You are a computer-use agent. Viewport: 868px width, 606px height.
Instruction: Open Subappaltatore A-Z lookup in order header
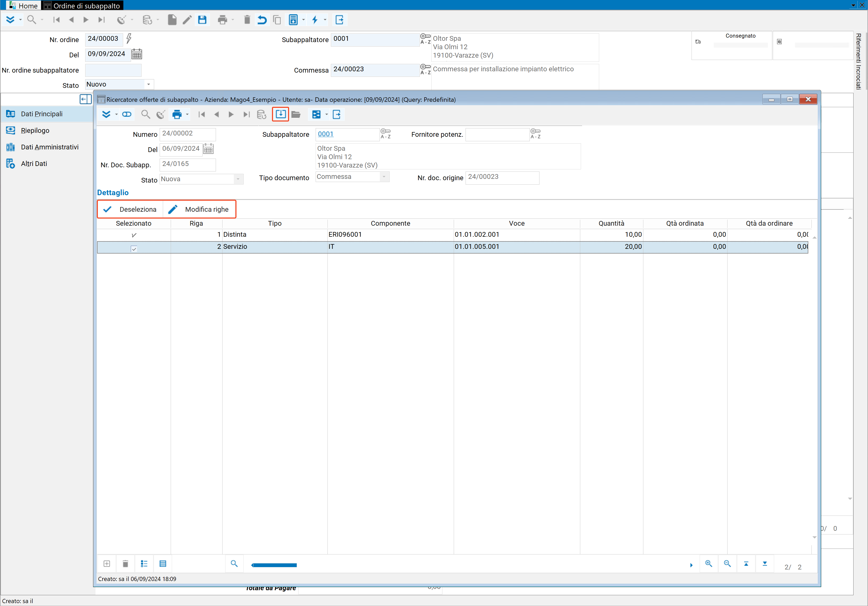click(426, 39)
